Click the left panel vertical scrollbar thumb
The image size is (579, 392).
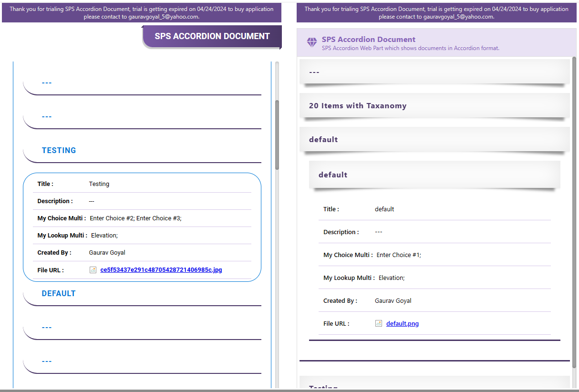click(x=277, y=135)
